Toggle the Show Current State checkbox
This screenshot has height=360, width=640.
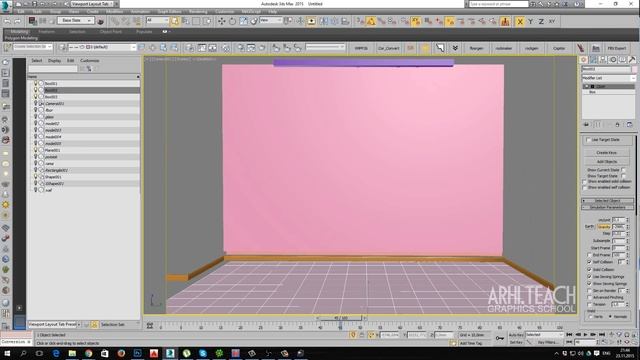click(x=623, y=169)
